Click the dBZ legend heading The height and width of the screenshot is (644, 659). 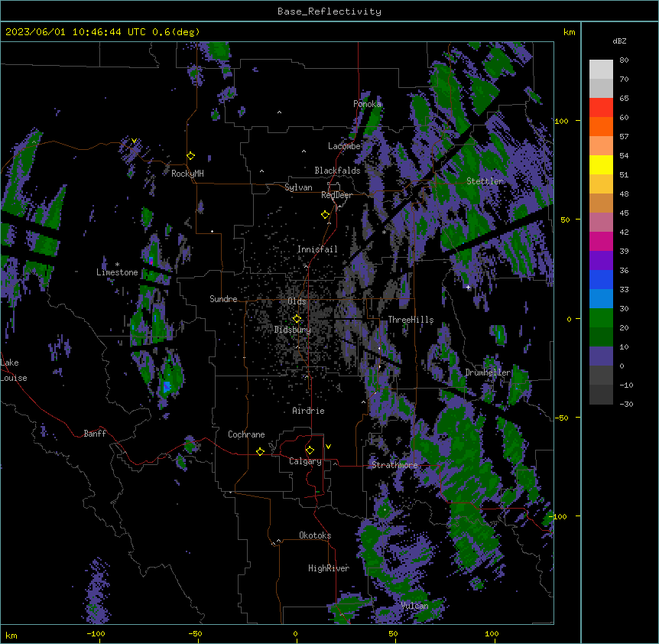(x=619, y=41)
